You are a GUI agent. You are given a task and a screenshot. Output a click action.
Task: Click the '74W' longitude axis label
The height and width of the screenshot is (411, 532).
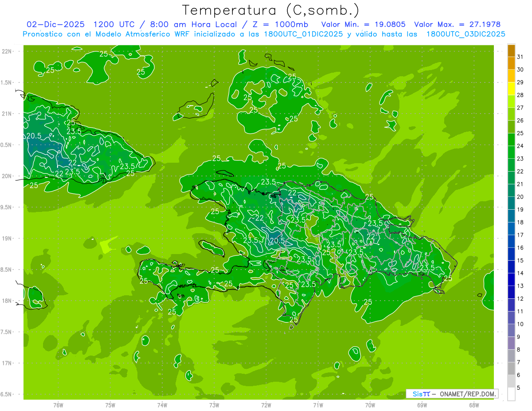[162, 405]
